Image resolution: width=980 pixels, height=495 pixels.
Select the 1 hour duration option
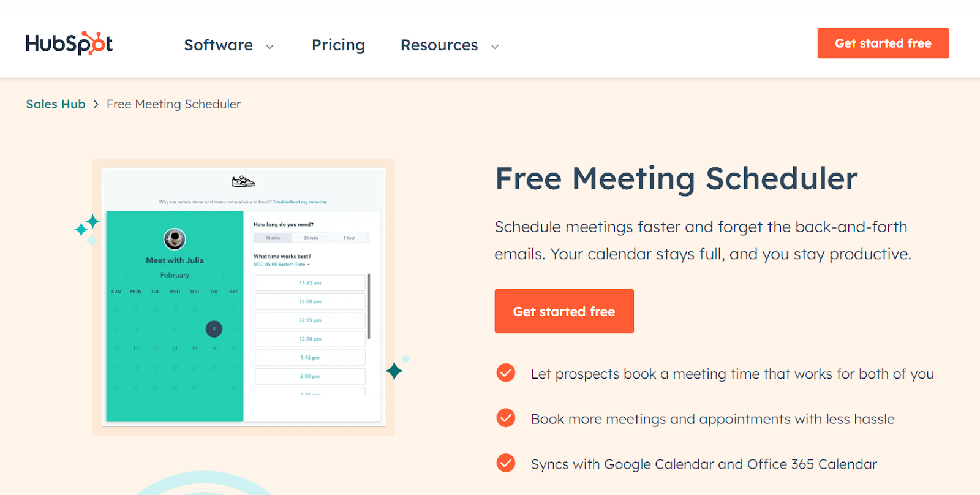click(349, 238)
